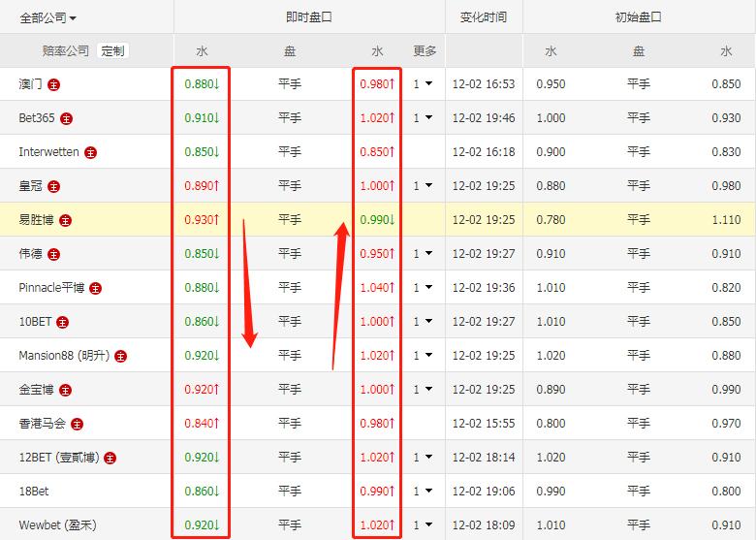The height and width of the screenshot is (540, 756).
Task: Select 易胜博 live home odds 0.930
Action: 202,220
